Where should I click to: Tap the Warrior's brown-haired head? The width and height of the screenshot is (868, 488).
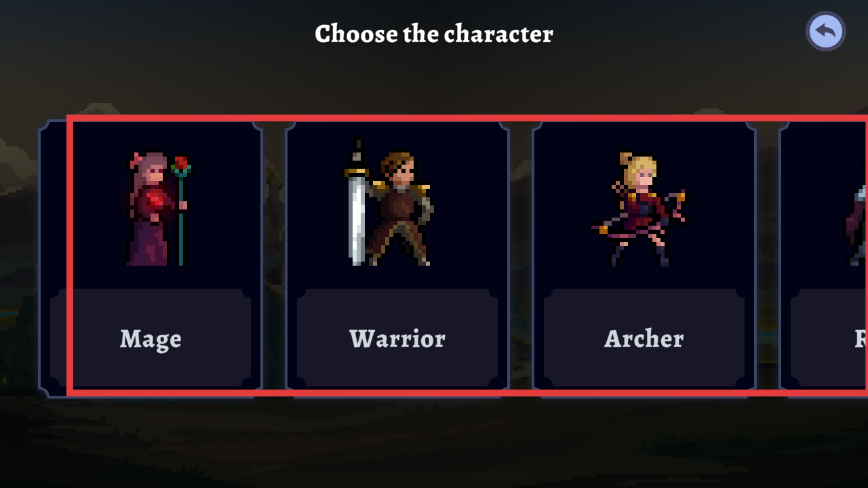pos(398,169)
